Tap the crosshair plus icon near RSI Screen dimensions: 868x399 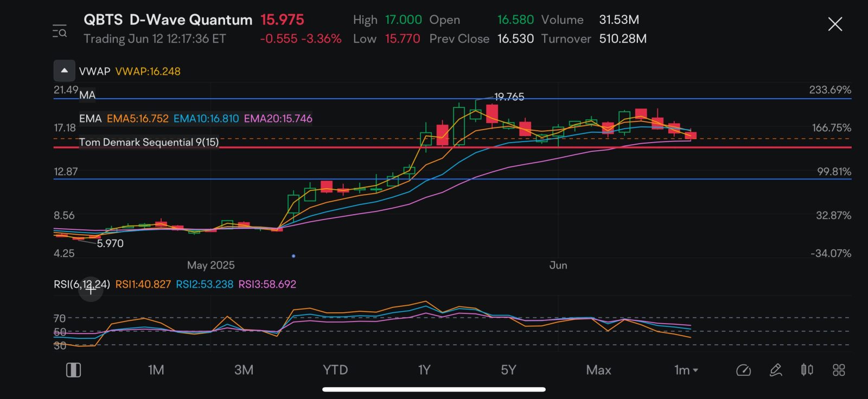(x=91, y=289)
